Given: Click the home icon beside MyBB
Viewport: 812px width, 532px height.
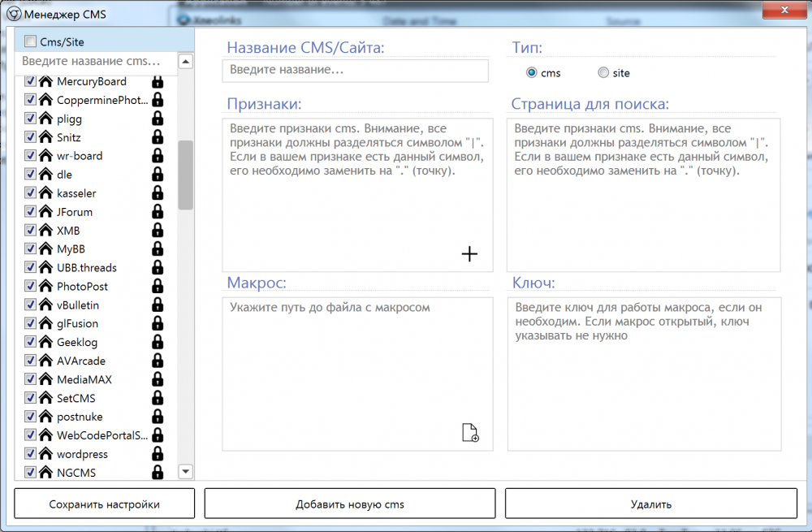Looking at the screenshot, I should (x=45, y=249).
